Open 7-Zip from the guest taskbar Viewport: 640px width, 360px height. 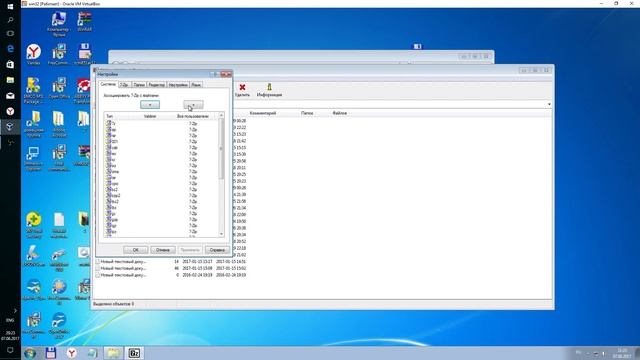134,353
